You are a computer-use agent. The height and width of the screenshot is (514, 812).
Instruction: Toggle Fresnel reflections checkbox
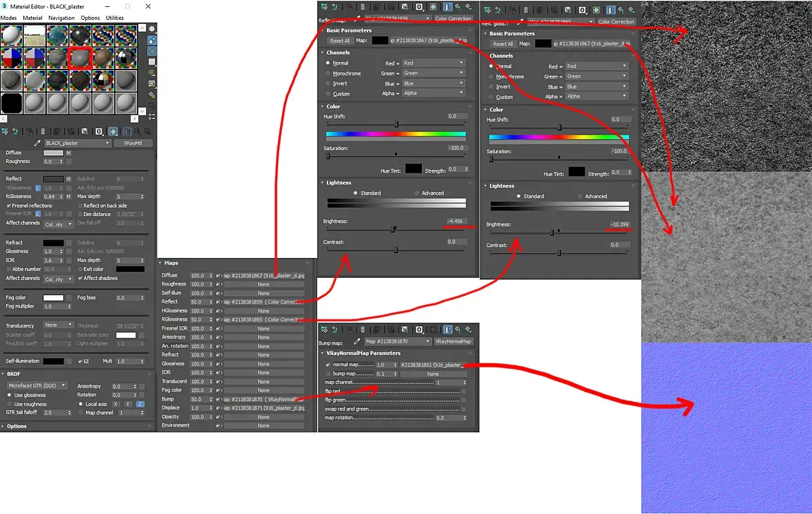(x=9, y=206)
